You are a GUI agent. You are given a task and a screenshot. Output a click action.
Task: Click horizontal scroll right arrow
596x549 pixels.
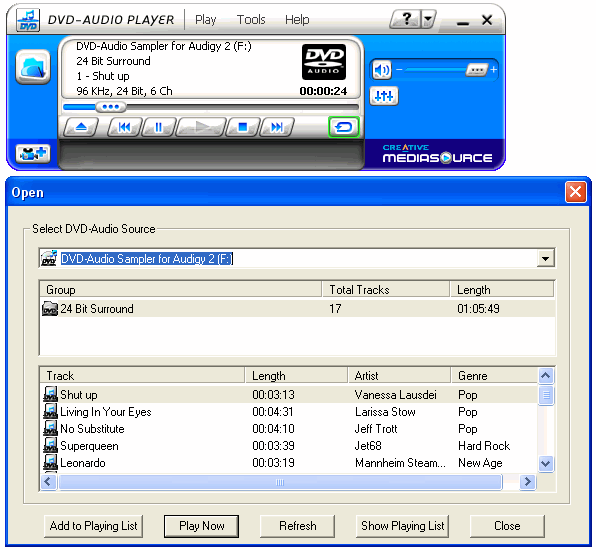pos(527,482)
